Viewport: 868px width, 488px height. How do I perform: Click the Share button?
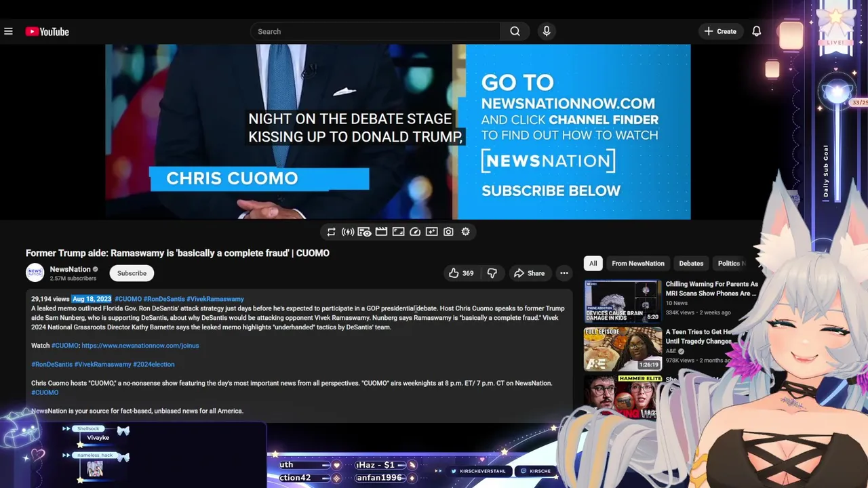[x=529, y=273]
